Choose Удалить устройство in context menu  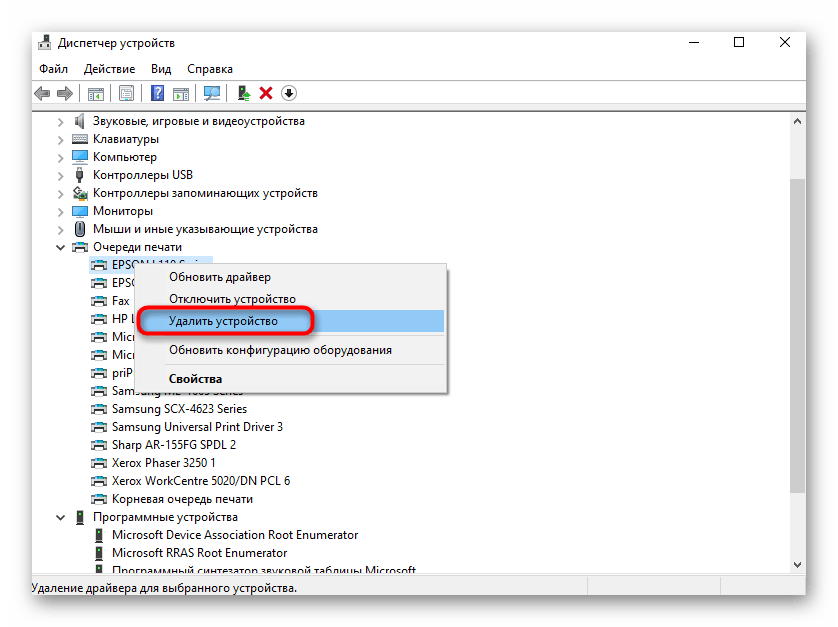(x=290, y=321)
